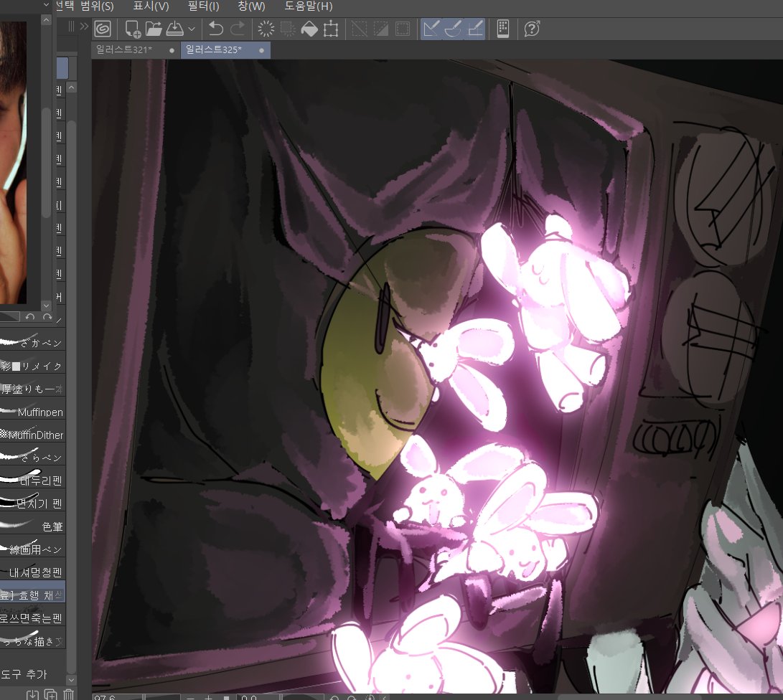Open Clip Studio Paint Support help icon
Image resolution: width=783 pixels, height=700 pixels.
pos(533,29)
